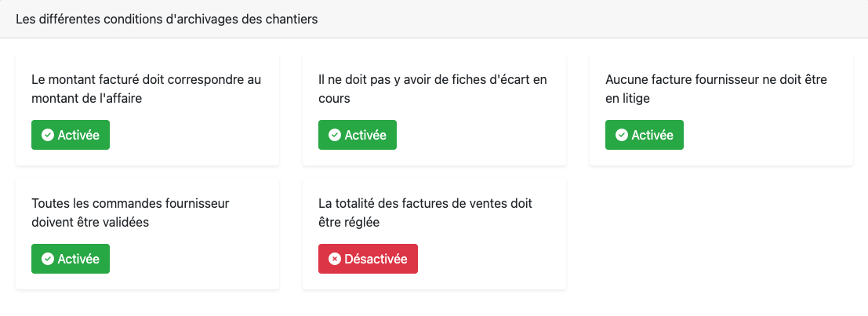
Task: Toggle Activée for montant facturé condition
Action: pyautogui.click(x=71, y=135)
